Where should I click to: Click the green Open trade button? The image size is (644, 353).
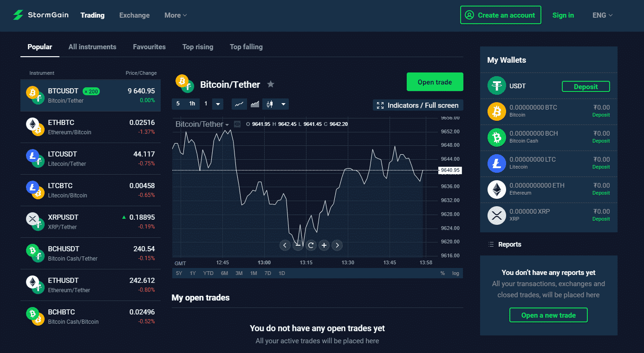pyautogui.click(x=435, y=82)
